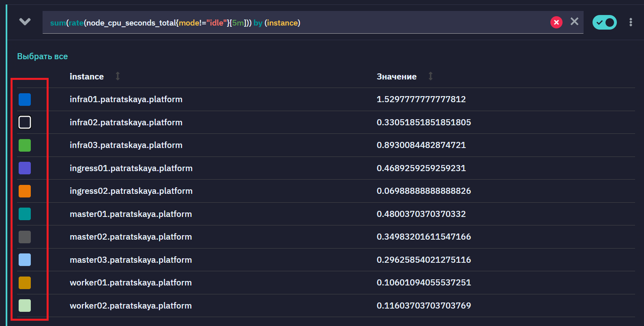
Task: Toggle pale green checkbox for worker02 series
Action: pos(25,305)
